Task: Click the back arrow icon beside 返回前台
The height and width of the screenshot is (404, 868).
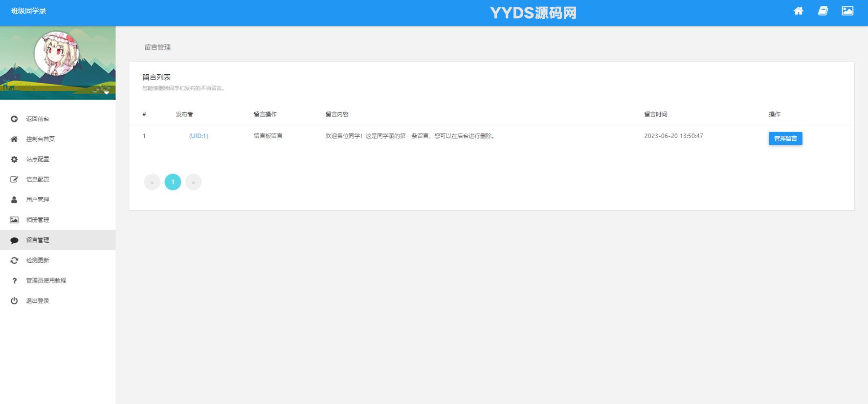Action: pos(14,119)
